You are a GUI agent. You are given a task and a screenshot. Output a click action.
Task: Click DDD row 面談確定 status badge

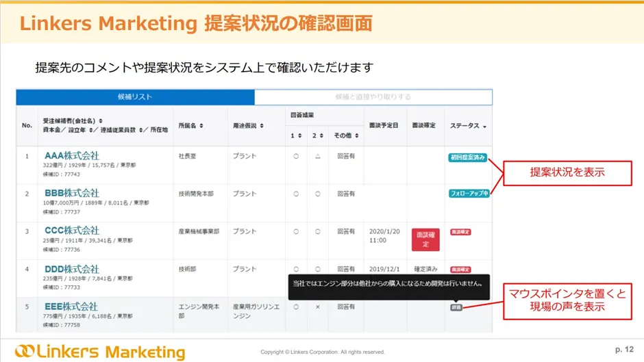pyautogui.click(x=460, y=270)
